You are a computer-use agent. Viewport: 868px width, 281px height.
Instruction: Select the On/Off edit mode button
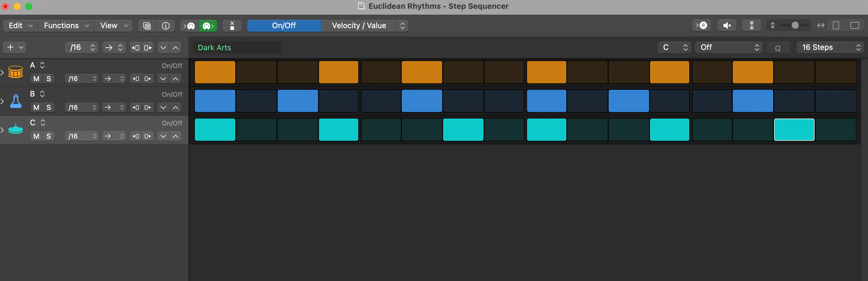(x=284, y=26)
